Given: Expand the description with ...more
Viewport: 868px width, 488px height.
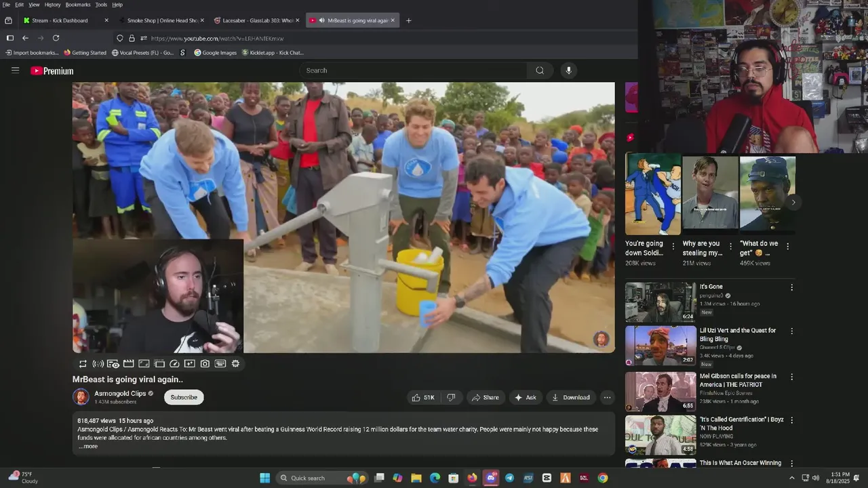Looking at the screenshot, I should tap(87, 446).
